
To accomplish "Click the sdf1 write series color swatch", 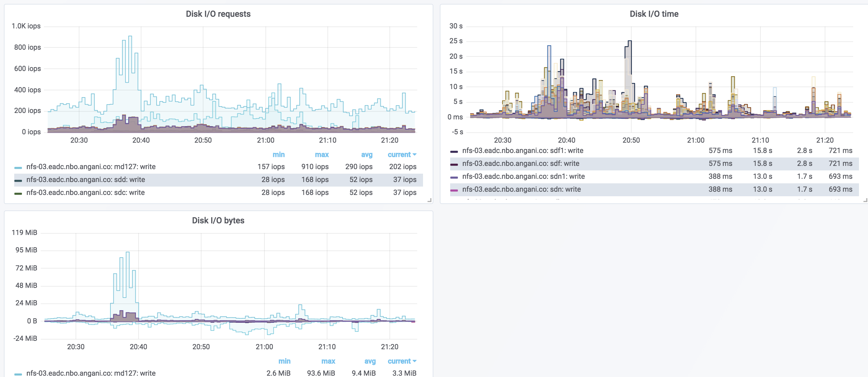I will [x=454, y=152].
